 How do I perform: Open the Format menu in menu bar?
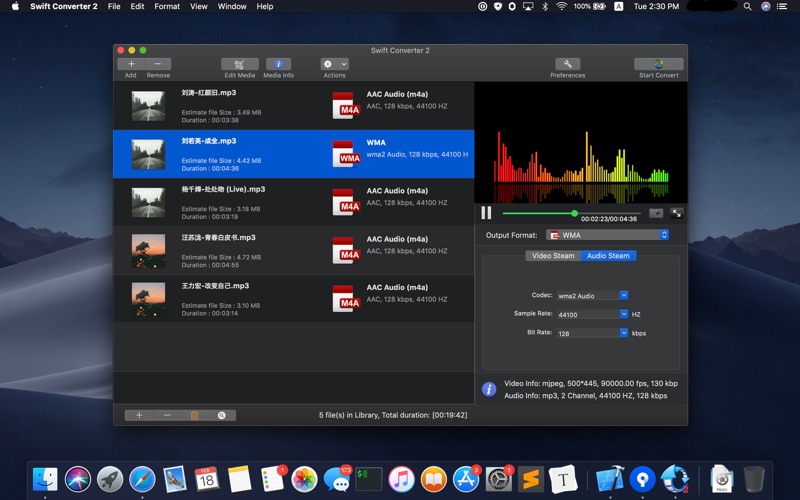[167, 6]
